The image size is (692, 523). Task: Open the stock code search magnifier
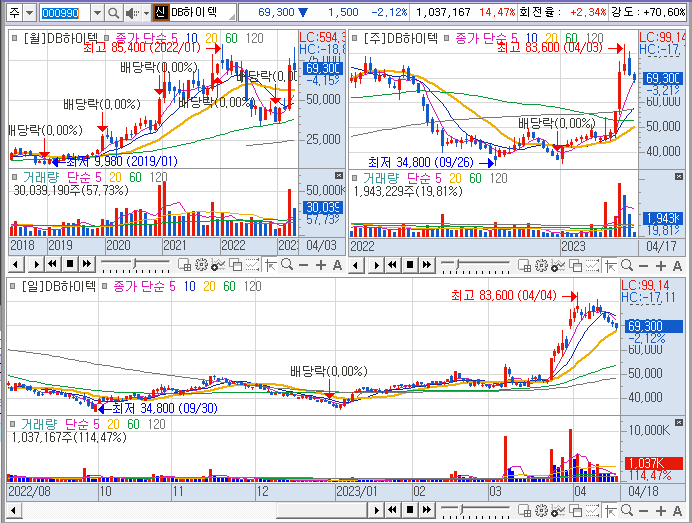click(x=113, y=13)
